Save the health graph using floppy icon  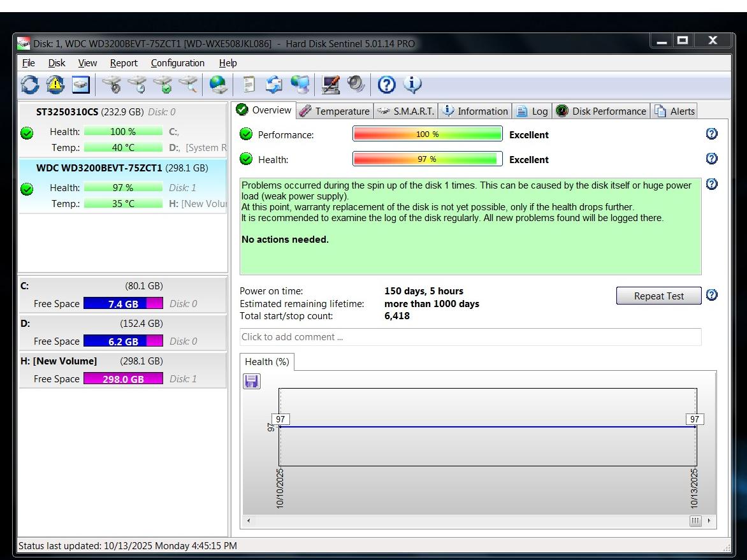pos(252,382)
